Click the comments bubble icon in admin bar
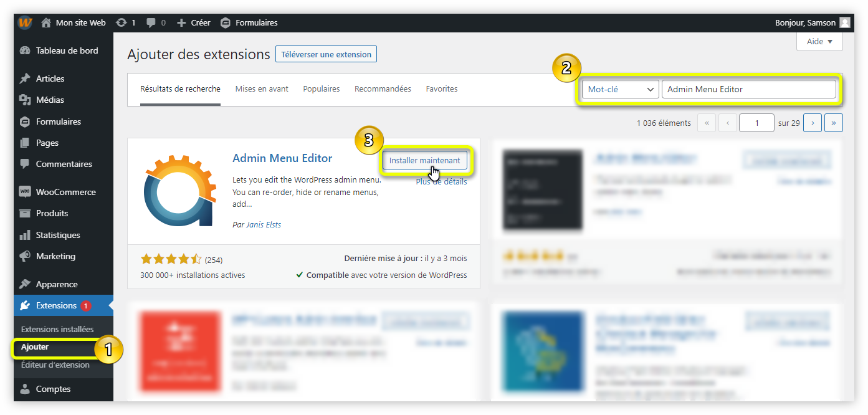 point(150,22)
